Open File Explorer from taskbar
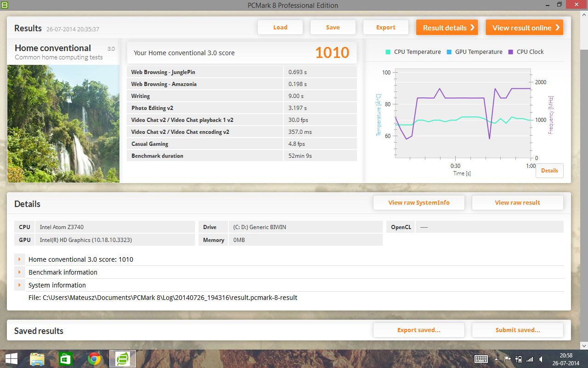The height and width of the screenshot is (368, 588). (x=37, y=359)
